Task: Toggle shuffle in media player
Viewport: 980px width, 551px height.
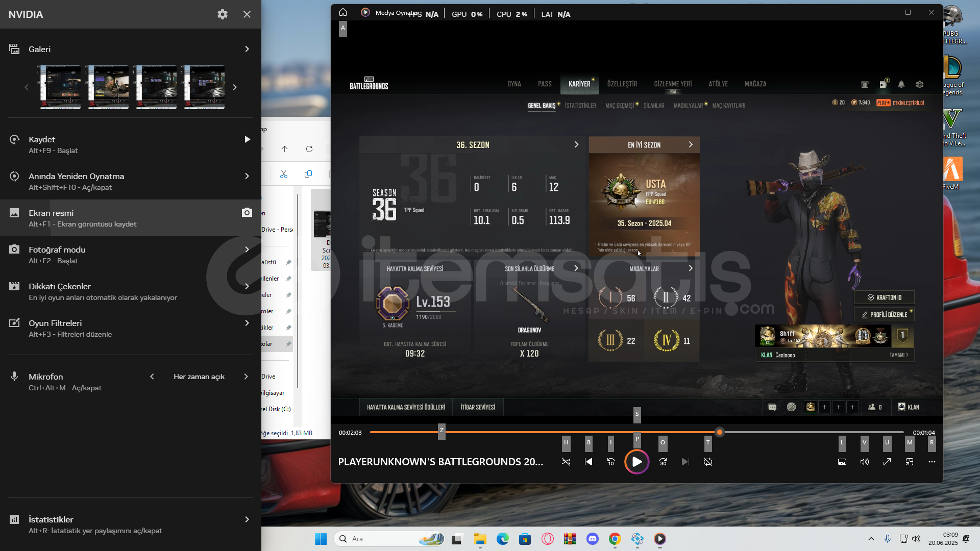Action: click(566, 462)
